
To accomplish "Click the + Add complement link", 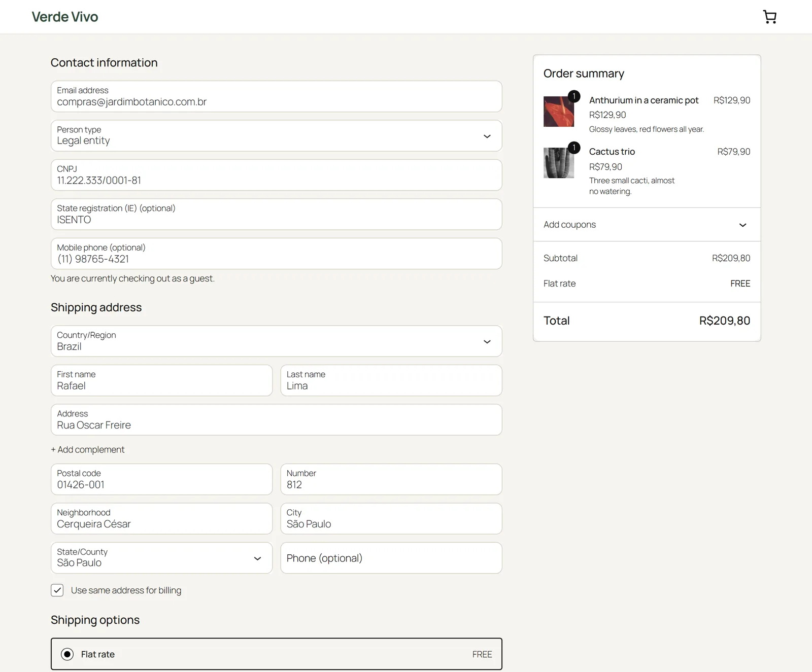I will [x=87, y=449].
